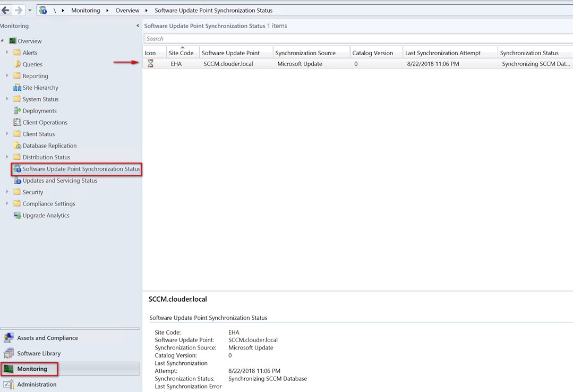Open Deployments node in the tree

click(x=39, y=111)
